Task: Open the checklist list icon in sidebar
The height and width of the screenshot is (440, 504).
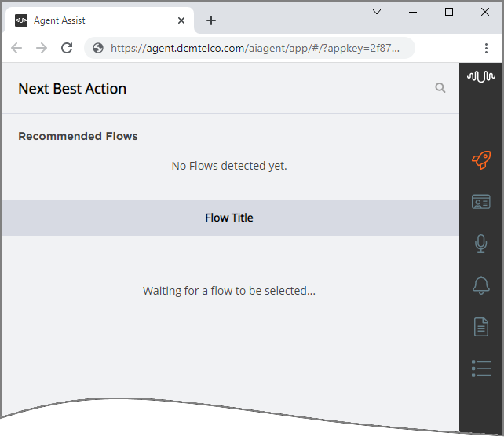Action: pos(481,368)
